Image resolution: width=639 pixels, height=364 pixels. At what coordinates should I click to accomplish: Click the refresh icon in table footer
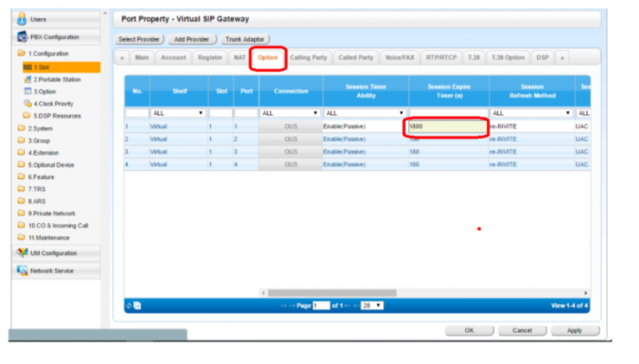[x=128, y=305]
